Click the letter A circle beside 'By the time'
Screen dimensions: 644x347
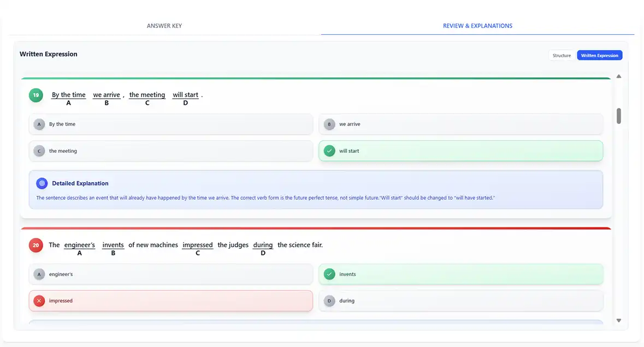pos(39,124)
